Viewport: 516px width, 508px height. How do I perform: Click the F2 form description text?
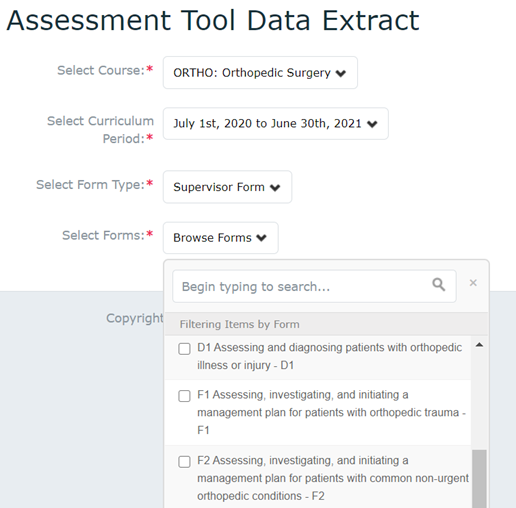pyautogui.click(x=333, y=478)
